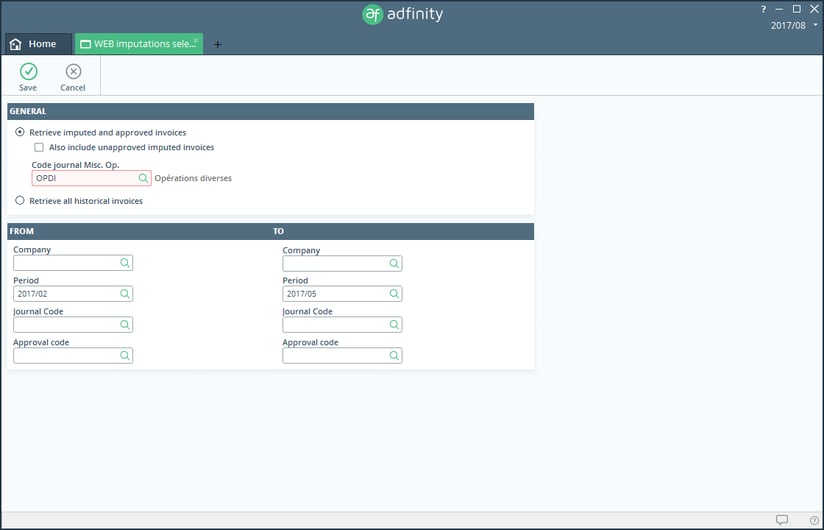This screenshot has height=530, width=824.
Task: Open lookup for From Approval code
Action: [125, 356]
